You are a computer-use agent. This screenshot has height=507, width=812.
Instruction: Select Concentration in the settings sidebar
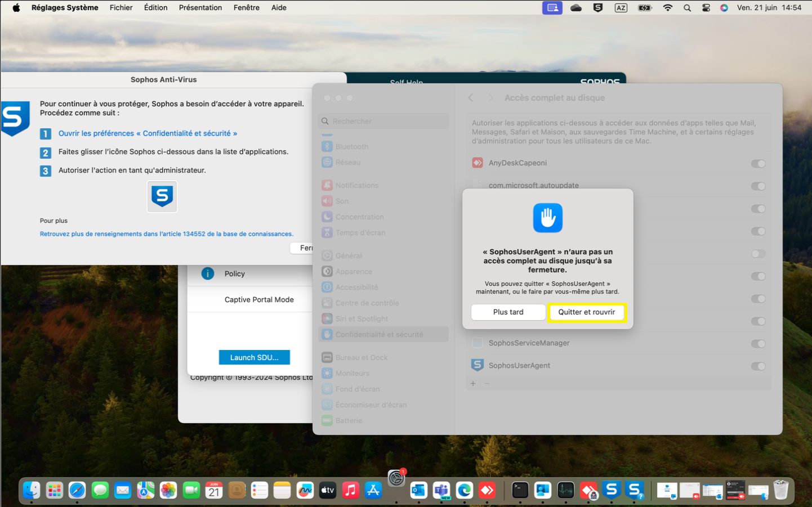pos(384,217)
